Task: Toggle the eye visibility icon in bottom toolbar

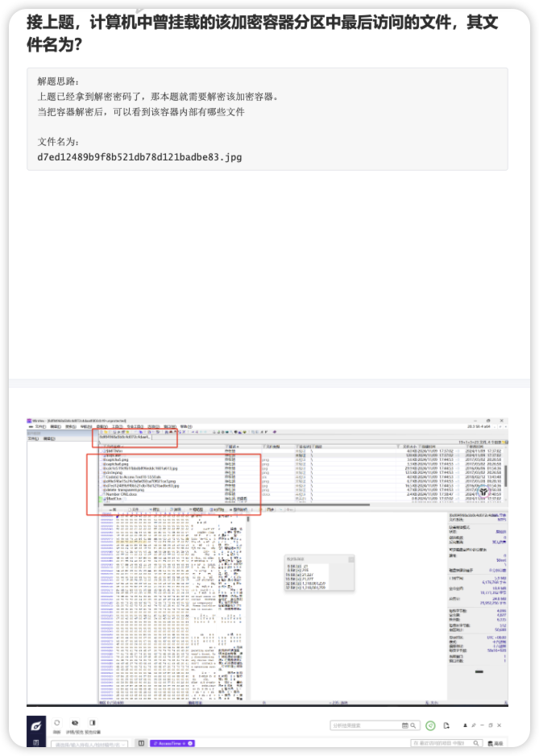Action: tap(75, 723)
